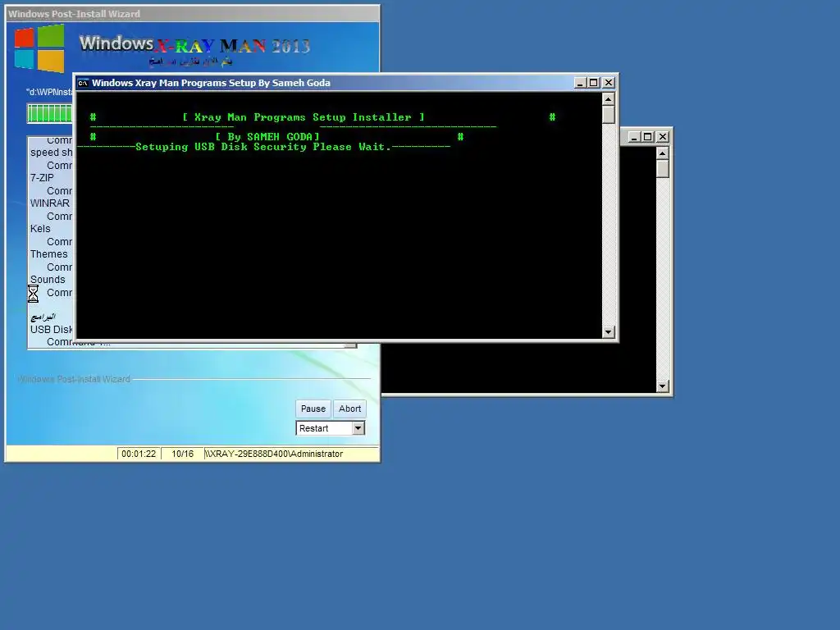This screenshot has height=630, width=840.
Task: Maximize the Xray Man Programs Setup console
Action: click(594, 83)
